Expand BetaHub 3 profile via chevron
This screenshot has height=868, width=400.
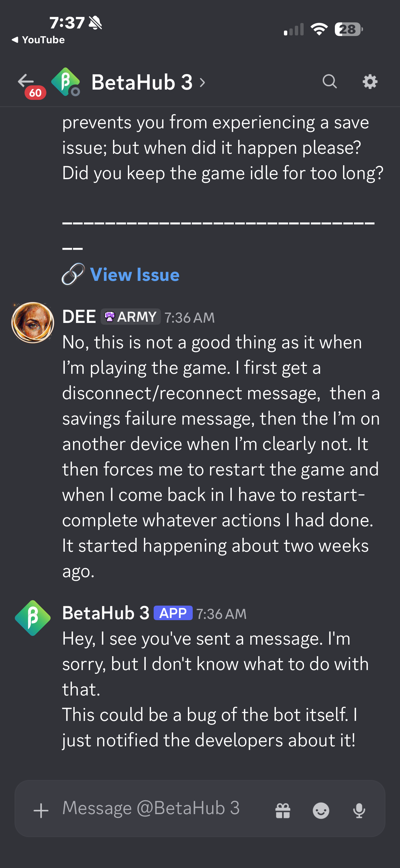click(x=202, y=83)
